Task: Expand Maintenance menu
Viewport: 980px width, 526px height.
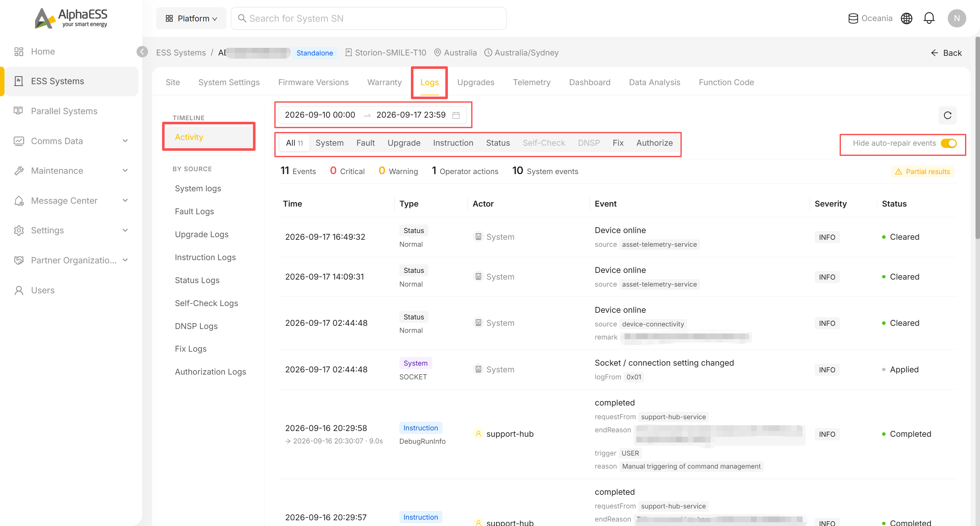Action: pyautogui.click(x=71, y=171)
